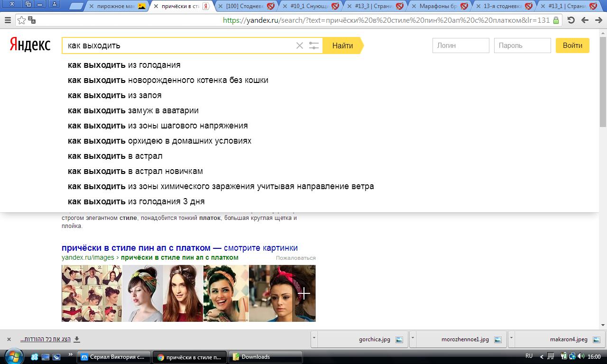607x364 pixels.
Task: Click the translate page icon in address bar
Action: (x=32, y=20)
